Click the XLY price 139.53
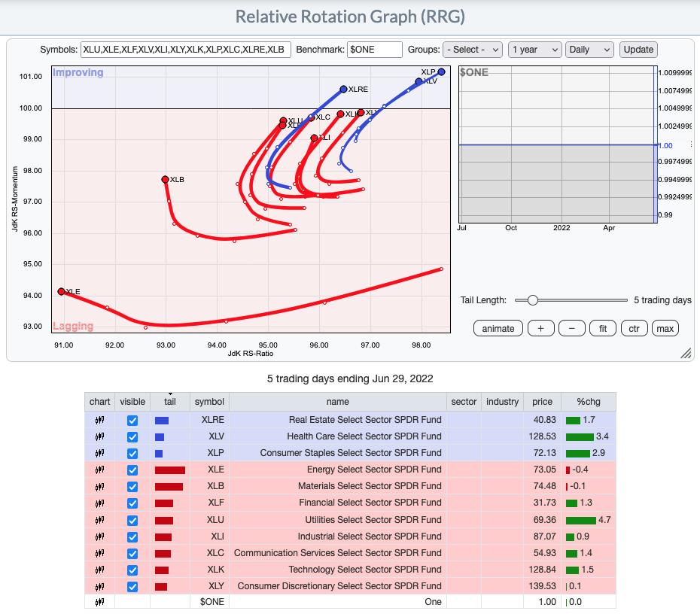The image size is (700, 614). tap(542, 586)
